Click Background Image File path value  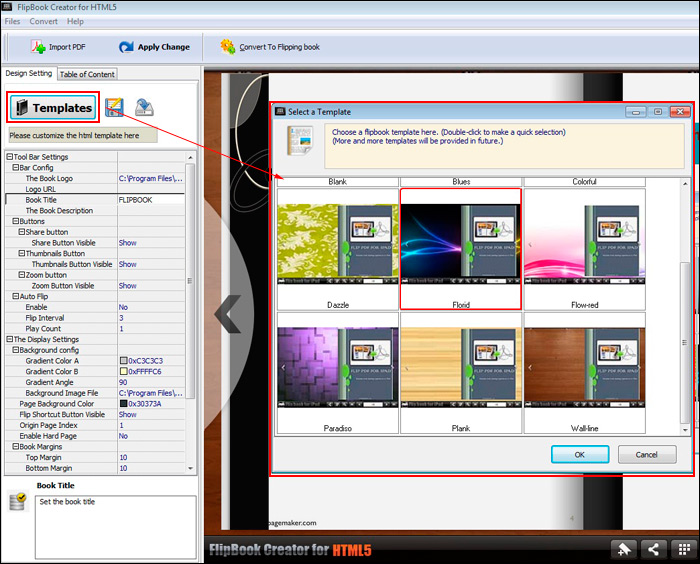150,393
